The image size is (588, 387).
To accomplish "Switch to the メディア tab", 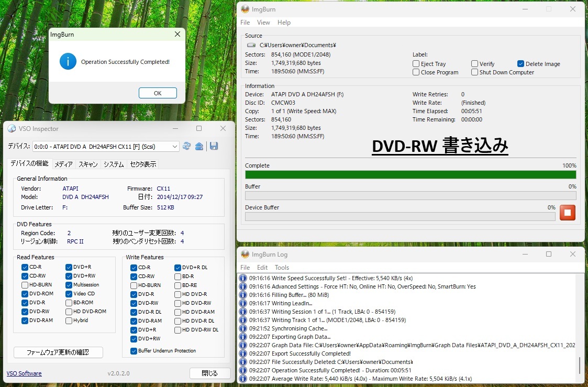I will [x=63, y=164].
